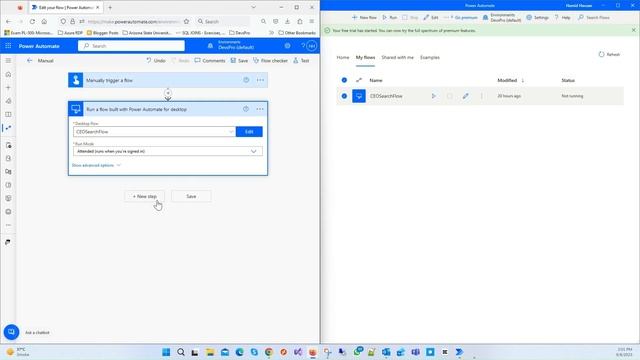
Task: Switch to the My flows tab
Action: coord(365,58)
